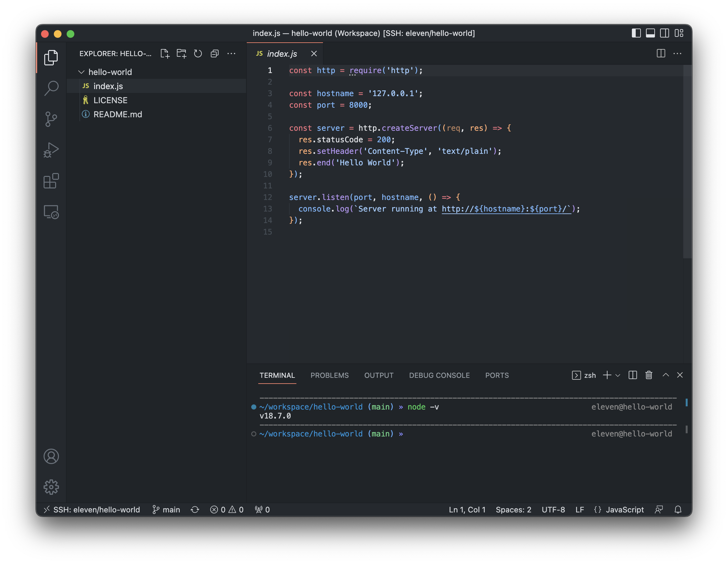Open Run and Debug view
728x564 pixels.
point(51,150)
